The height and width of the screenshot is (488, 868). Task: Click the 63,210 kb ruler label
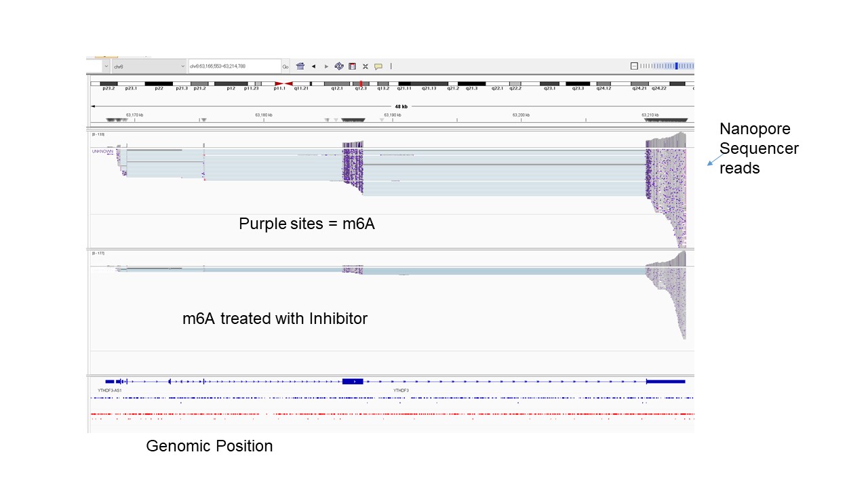tap(650, 115)
